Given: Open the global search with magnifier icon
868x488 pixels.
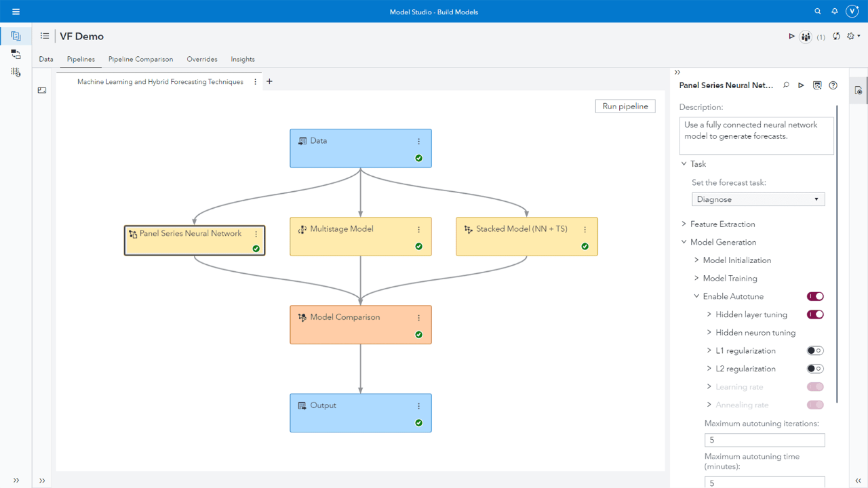Looking at the screenshot, I should tap(818, 12).
